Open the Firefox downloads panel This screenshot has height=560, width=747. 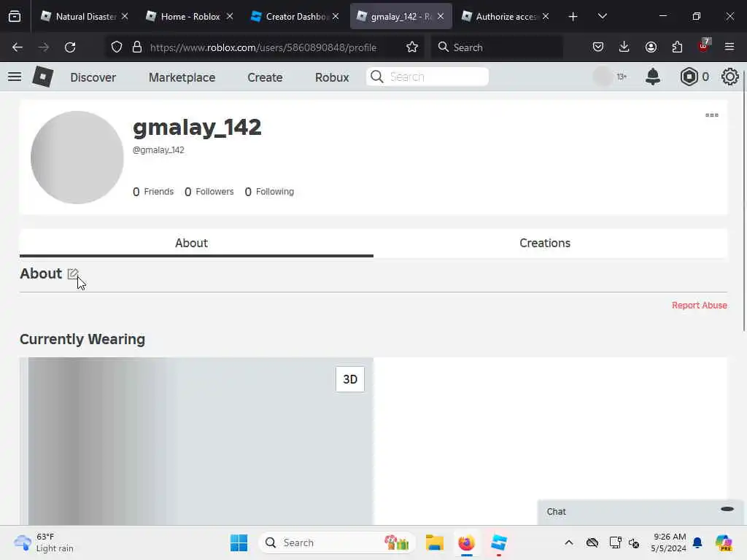click(x=624, y=47)
